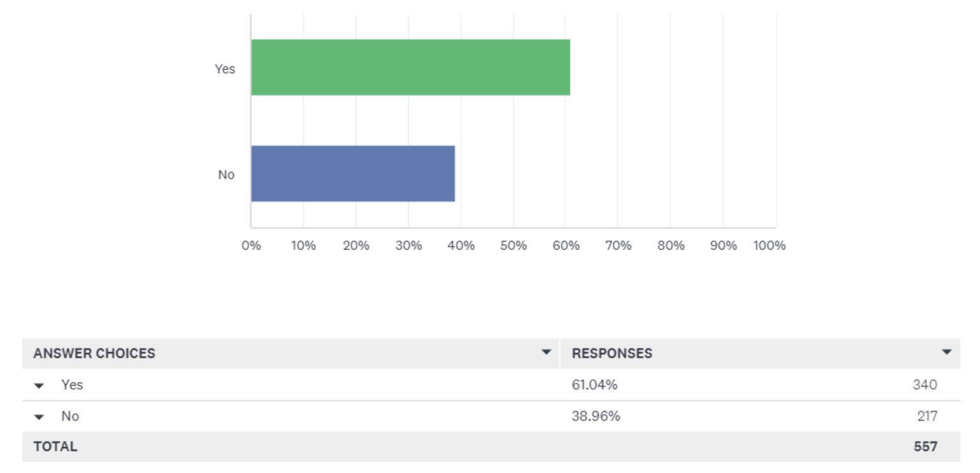Select the Yes answer text in table
Screen dimensions: 980x473
point(72,385)
